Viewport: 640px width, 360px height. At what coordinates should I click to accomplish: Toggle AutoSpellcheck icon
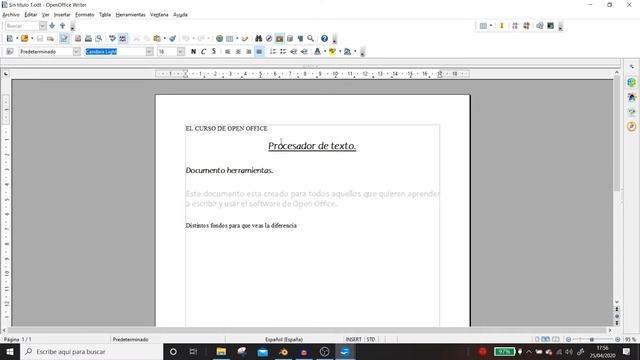(x=123, y=38)
